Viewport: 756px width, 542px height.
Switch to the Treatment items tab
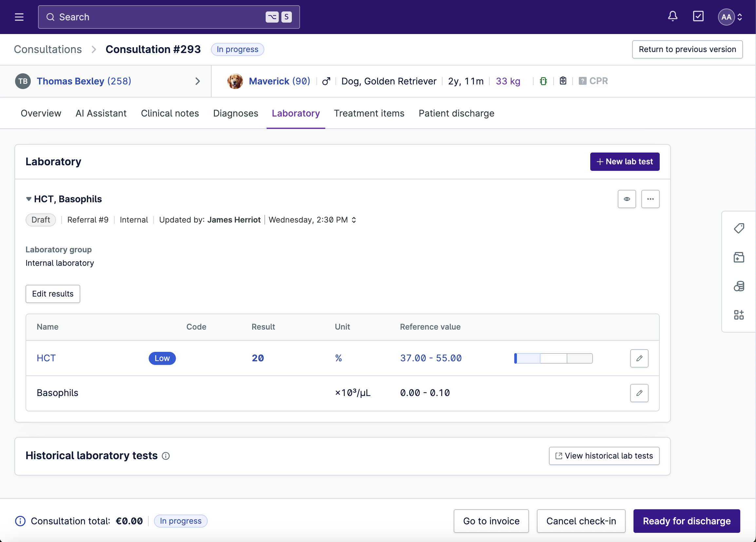369,114
